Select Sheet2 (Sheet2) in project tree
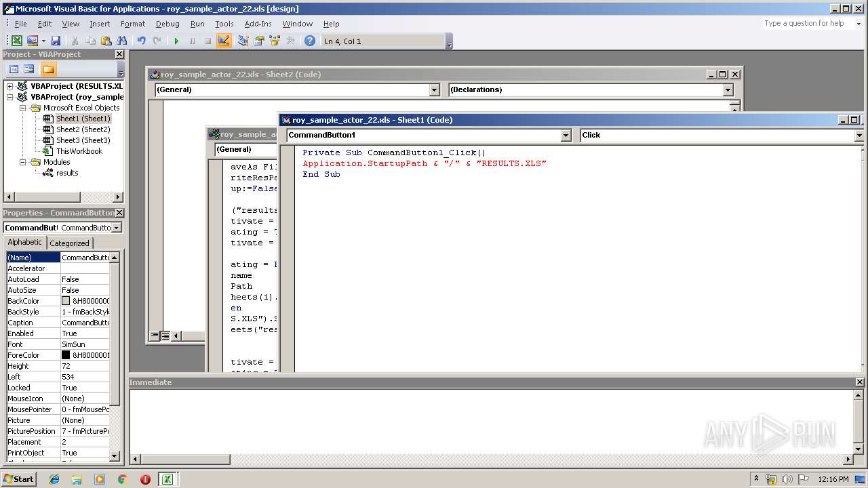 point(83,129)
